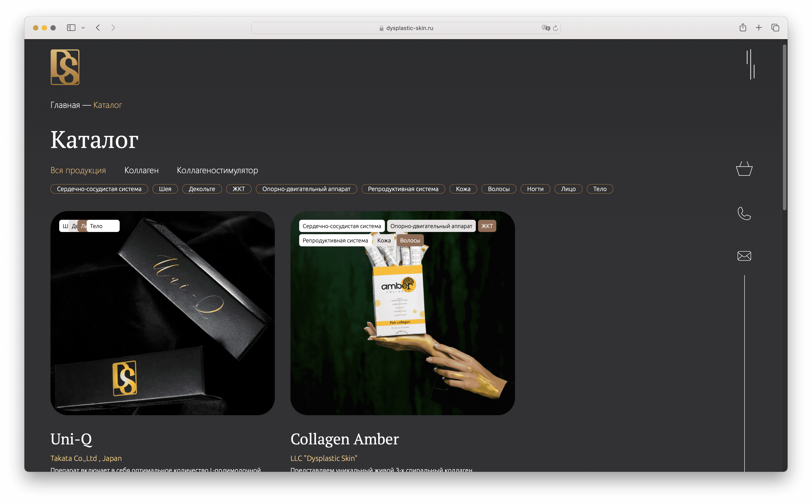Select the Вся продукция tab
Image resolution: width=812 pixels, height=504 pixels.
point(78,170)
